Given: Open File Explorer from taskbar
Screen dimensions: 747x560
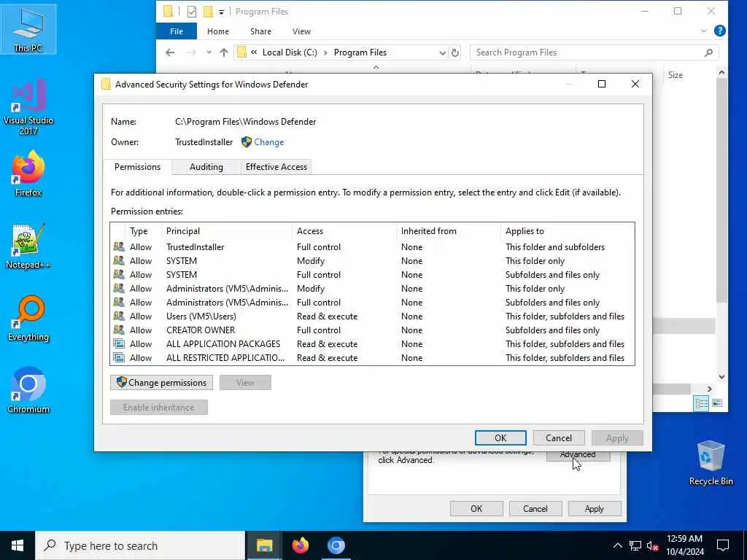Looking at the screenshot, I should coord(264,545).
